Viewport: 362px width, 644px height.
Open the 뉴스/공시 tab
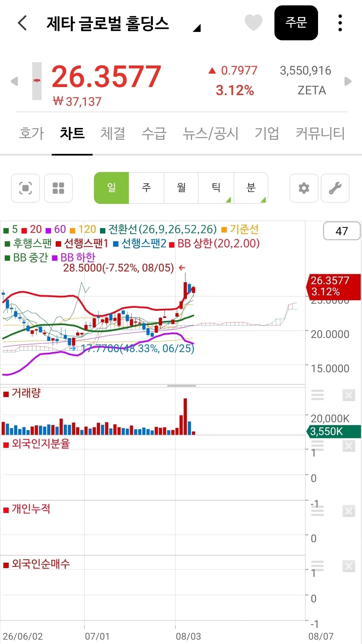click(x=210, y=133)
